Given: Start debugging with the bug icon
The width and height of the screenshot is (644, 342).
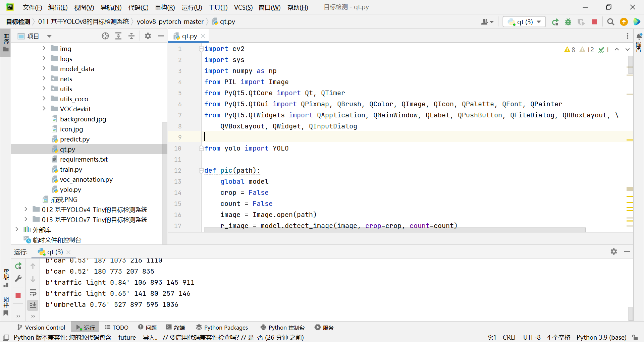Looking at the screenshot, I should tap(568, 22).
